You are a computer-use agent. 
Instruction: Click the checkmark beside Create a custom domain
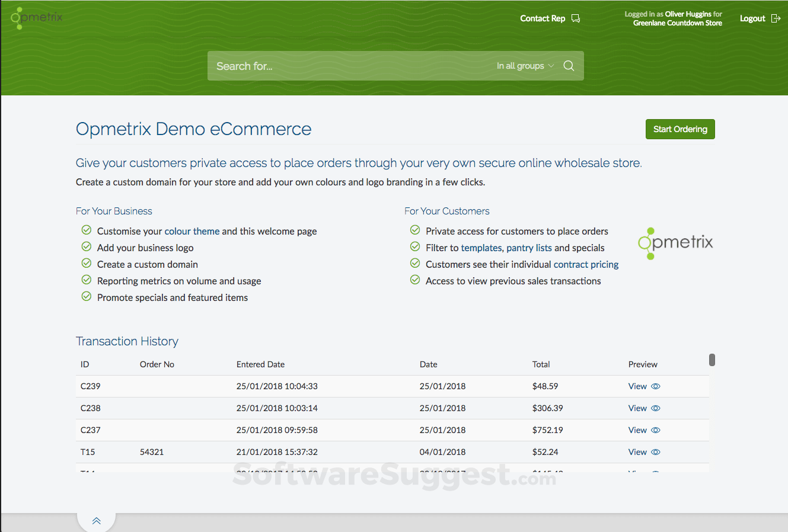tap(86, 263)
